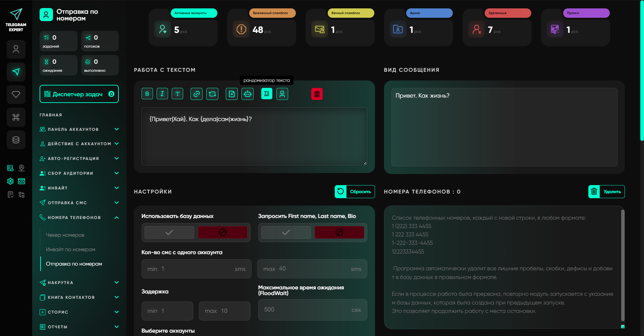644x336 pixels.
Task: Open 'Диспетчер задач' button
Action: coord(79,94)
